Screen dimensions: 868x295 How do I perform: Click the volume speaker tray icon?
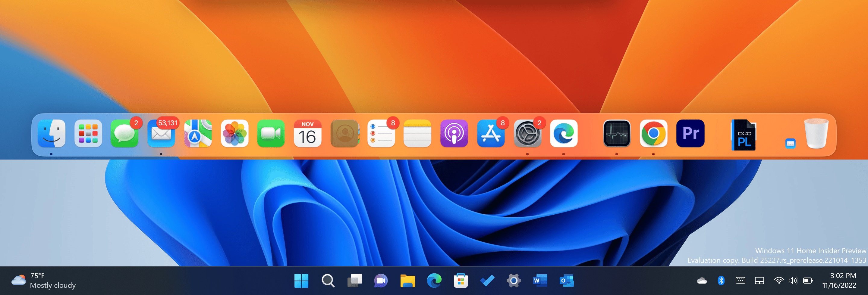pos(793,281)
